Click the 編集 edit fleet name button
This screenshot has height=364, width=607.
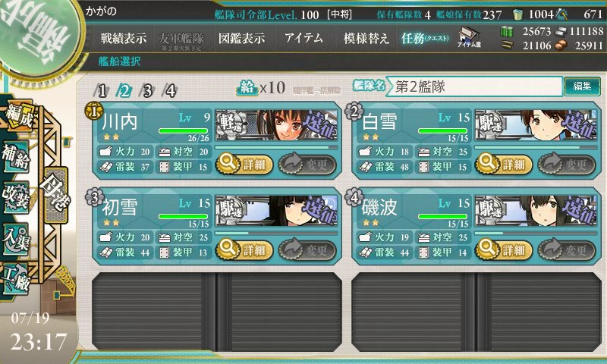582,86
